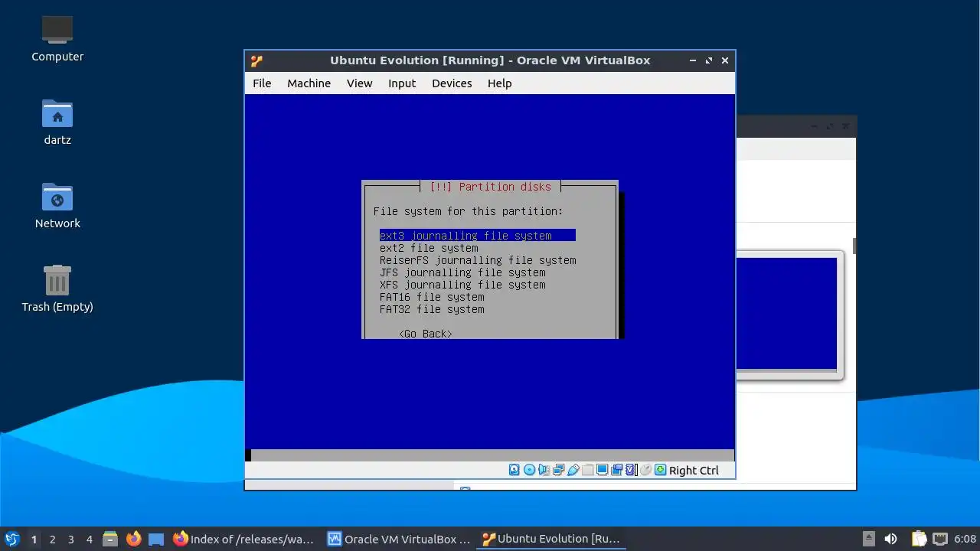Click the panel clock showing 6:08
980x551 pixels.
tap(965, 539)
